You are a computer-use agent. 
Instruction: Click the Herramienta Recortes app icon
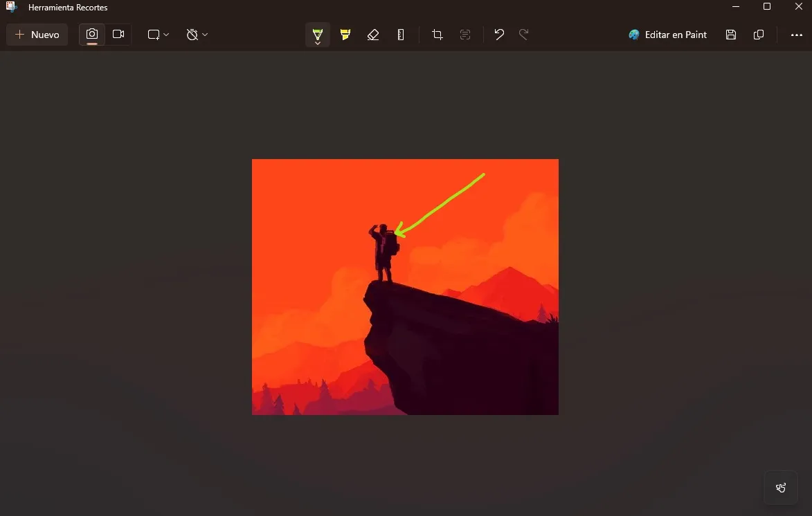click(x=11, y=7)
